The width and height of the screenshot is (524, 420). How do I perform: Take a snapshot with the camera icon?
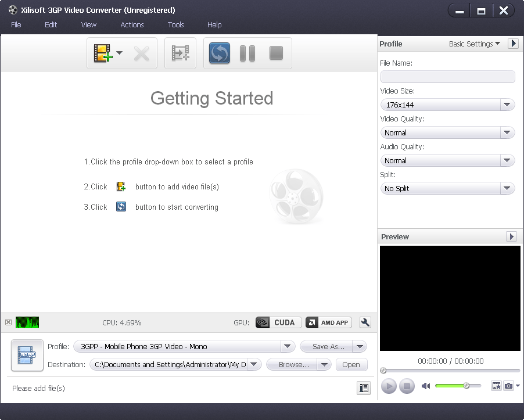[508, 386]
